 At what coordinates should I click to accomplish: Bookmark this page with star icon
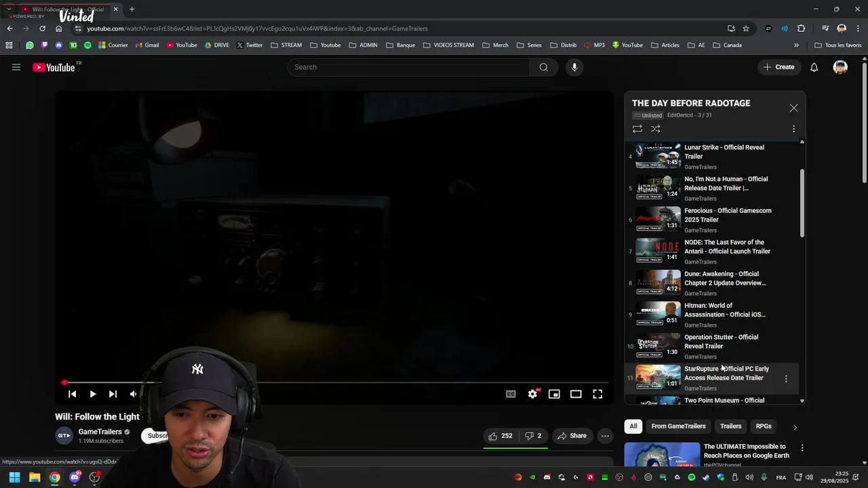click(746, 28)
